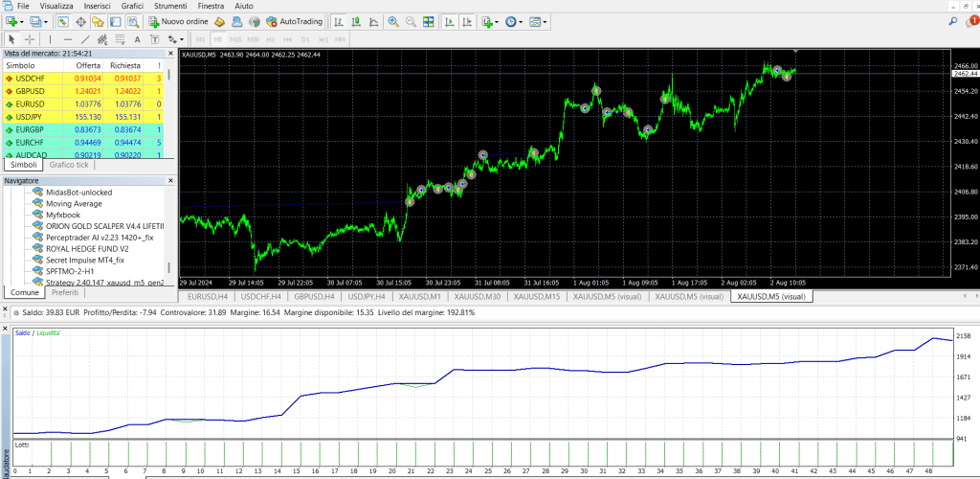The image size is (980, 479).
Task: Close the Navigatore panel
Action: tap(170, 181)
